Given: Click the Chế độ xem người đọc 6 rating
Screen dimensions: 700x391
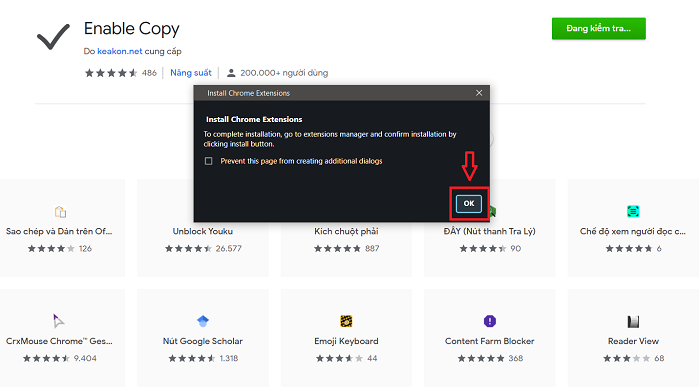Looking at the screenshot, I should [x=633, y=249].
